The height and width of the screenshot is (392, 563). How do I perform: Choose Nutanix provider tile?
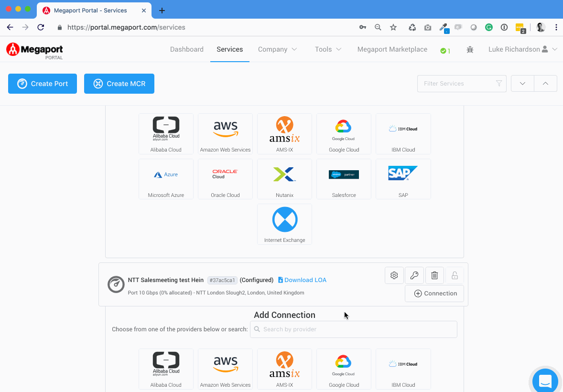click(x=284, y=179)
